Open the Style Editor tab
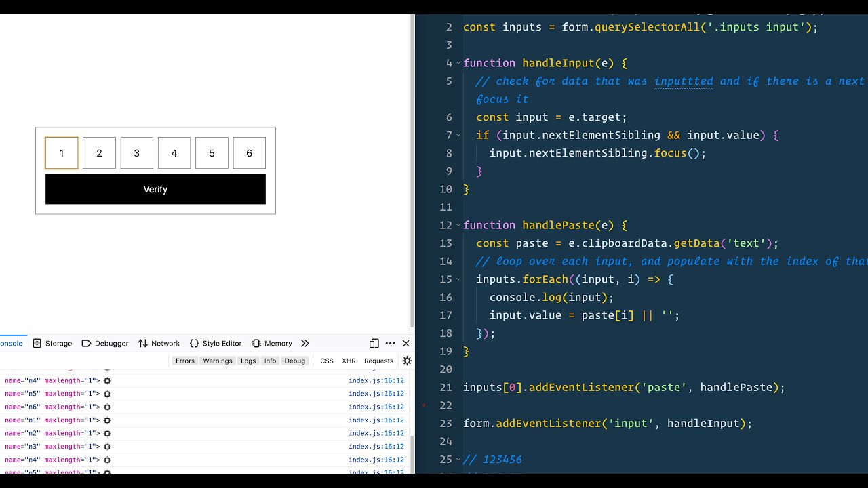The image size is (868, 488). (x=216, y=344)
